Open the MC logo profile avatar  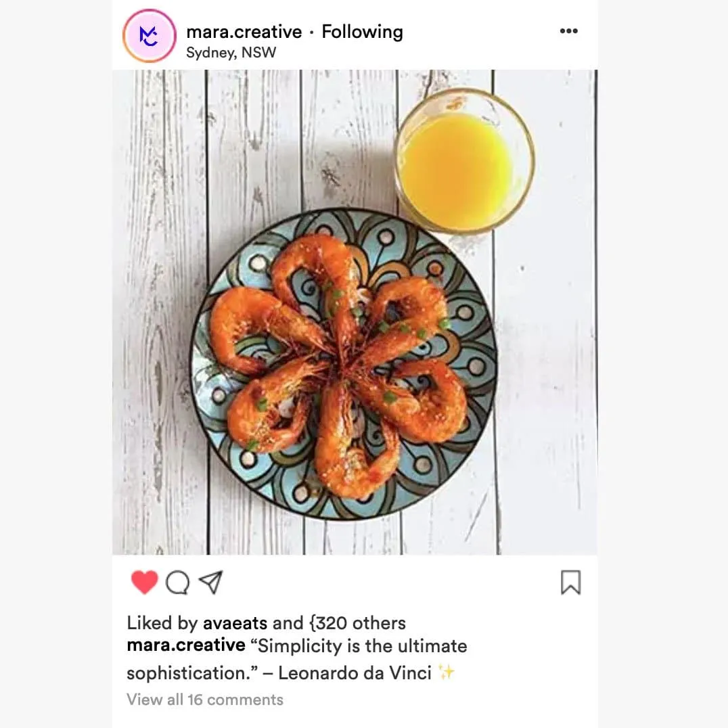[x=150, y=36]
